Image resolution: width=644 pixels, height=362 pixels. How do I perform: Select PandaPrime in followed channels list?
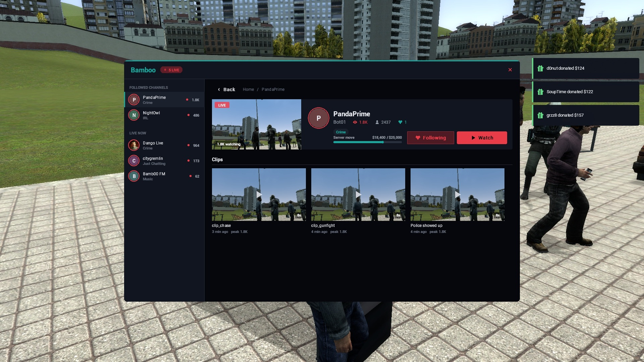pos(164,100)
